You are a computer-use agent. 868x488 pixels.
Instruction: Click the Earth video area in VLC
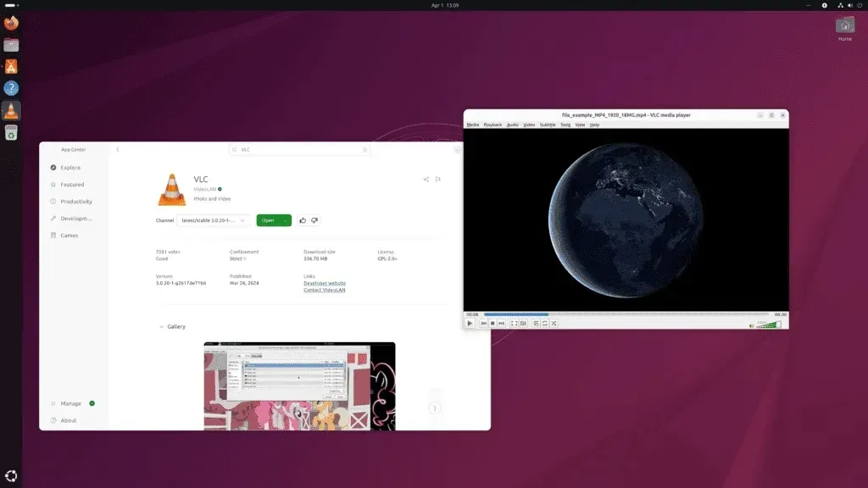click(x=626, y=220)
